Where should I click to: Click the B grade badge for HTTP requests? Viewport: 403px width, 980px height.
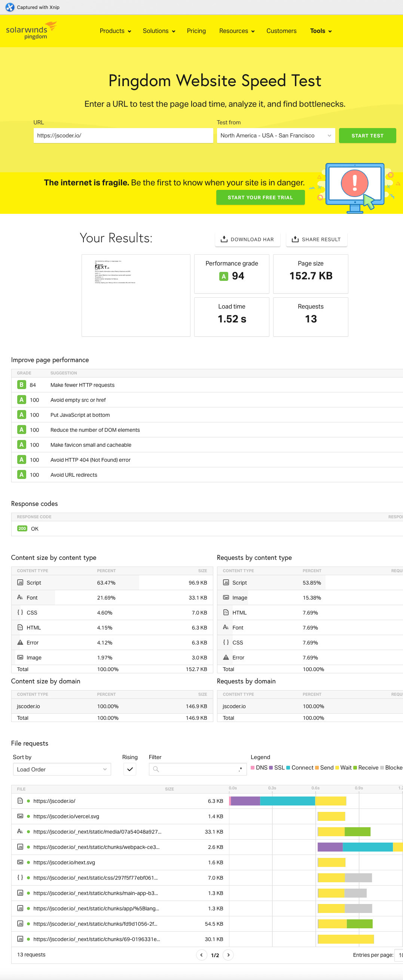tap(22, 385)
